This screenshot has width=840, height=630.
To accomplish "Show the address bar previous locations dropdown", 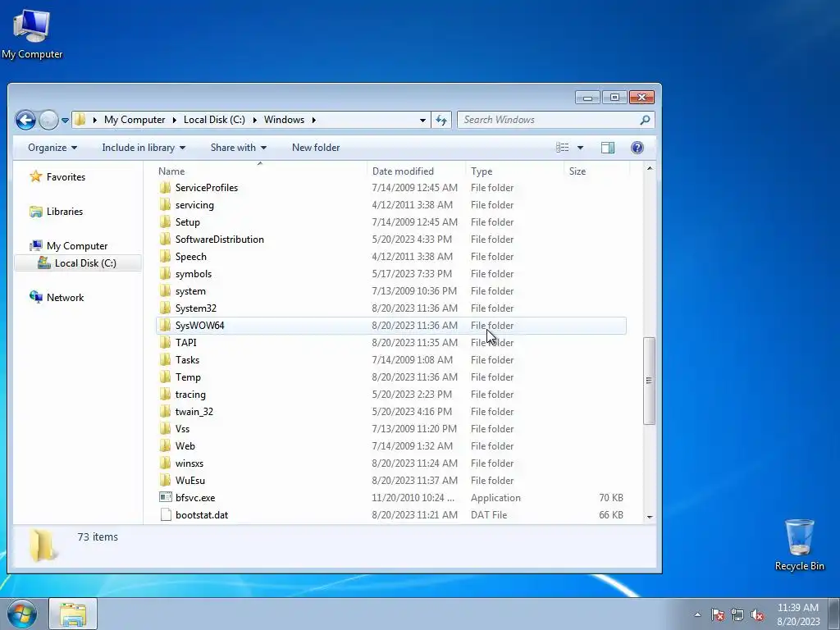I will (422, 120).
